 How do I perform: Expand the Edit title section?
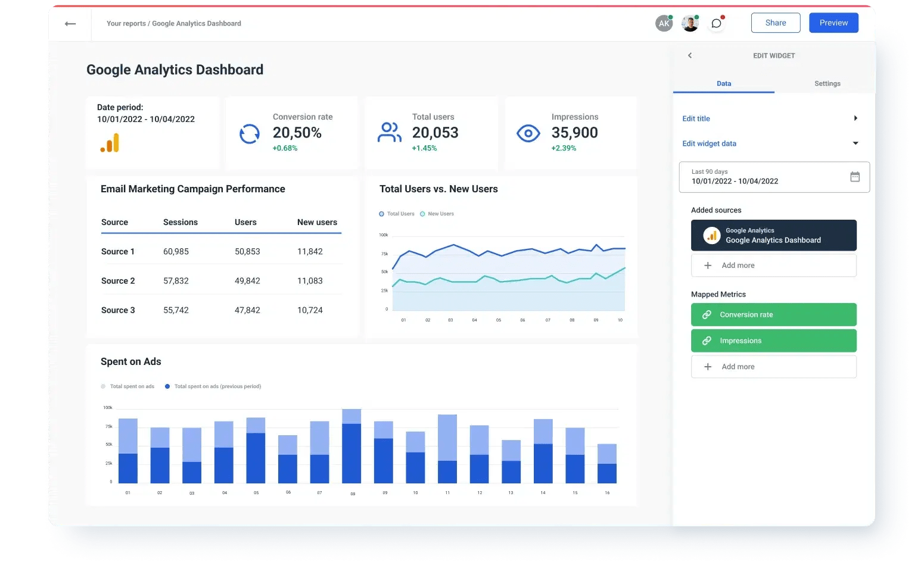click(x=855, y=118)
